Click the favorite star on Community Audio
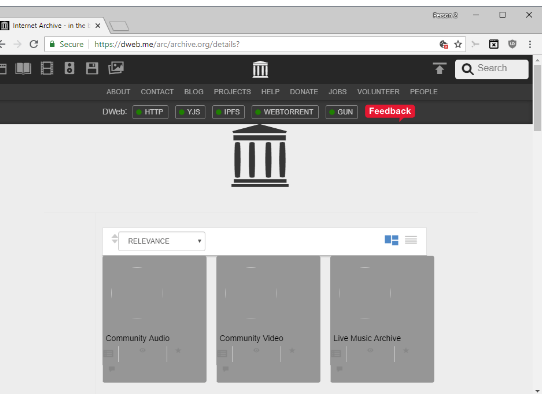Screen dimensions: 542x394 click(178, 350)
